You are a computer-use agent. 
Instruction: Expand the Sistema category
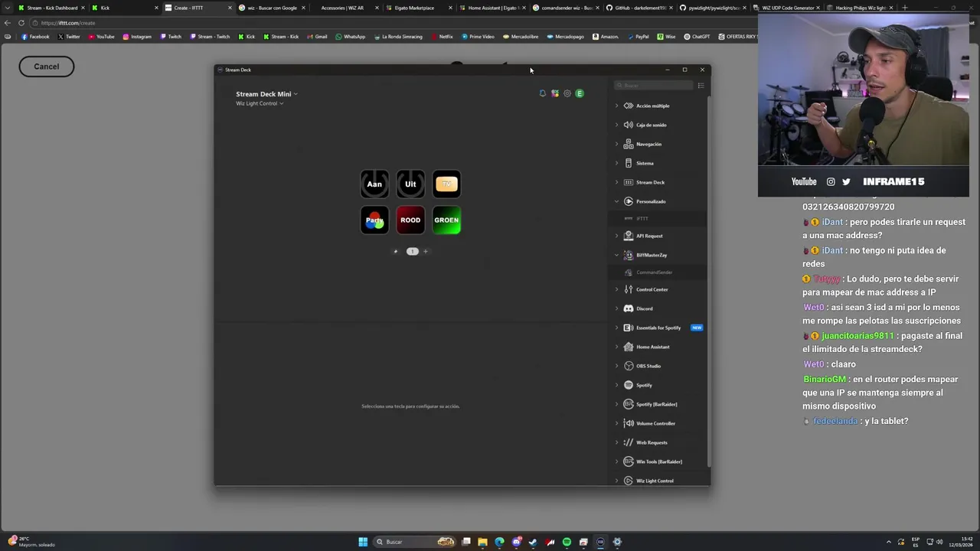617,163
